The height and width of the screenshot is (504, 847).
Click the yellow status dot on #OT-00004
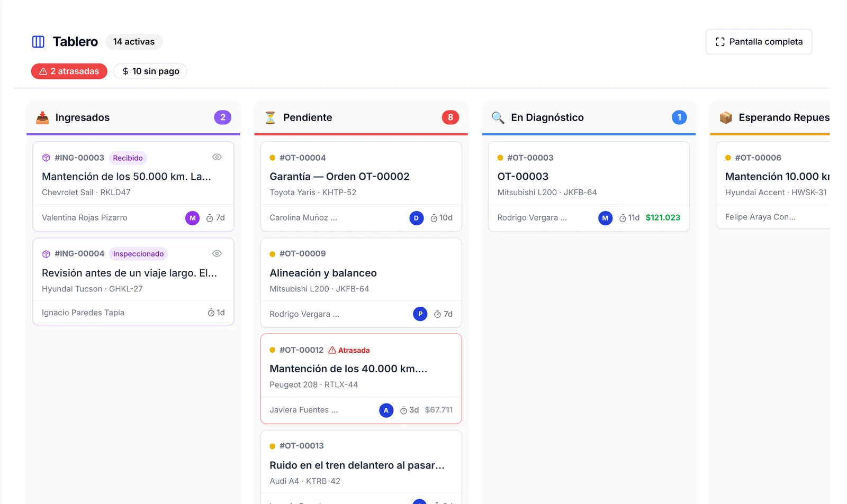click(273, 158)
